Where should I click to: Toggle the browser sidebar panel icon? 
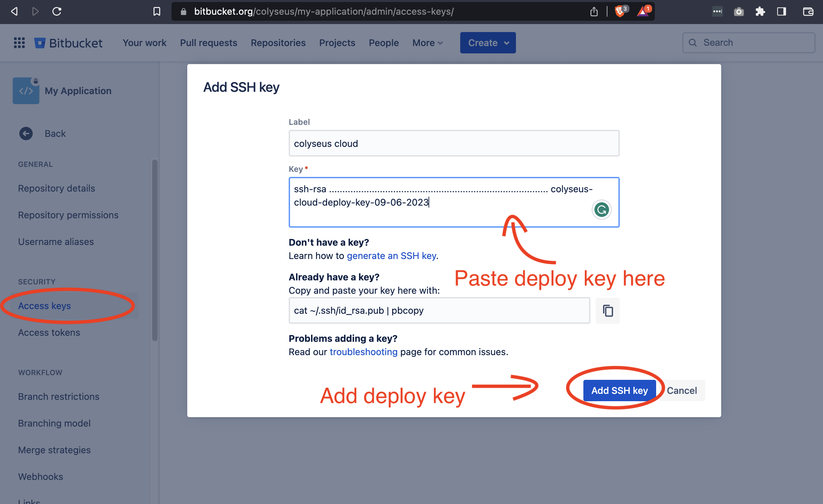click(x=781, y=12)
